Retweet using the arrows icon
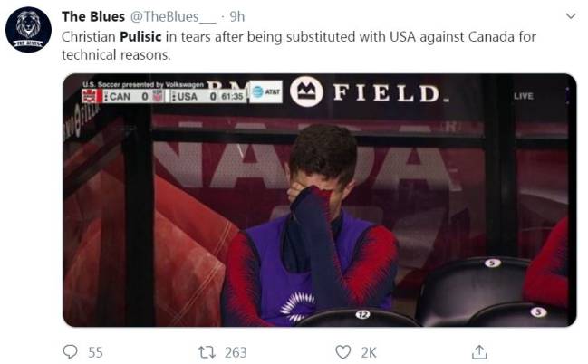 coord(207,352)
